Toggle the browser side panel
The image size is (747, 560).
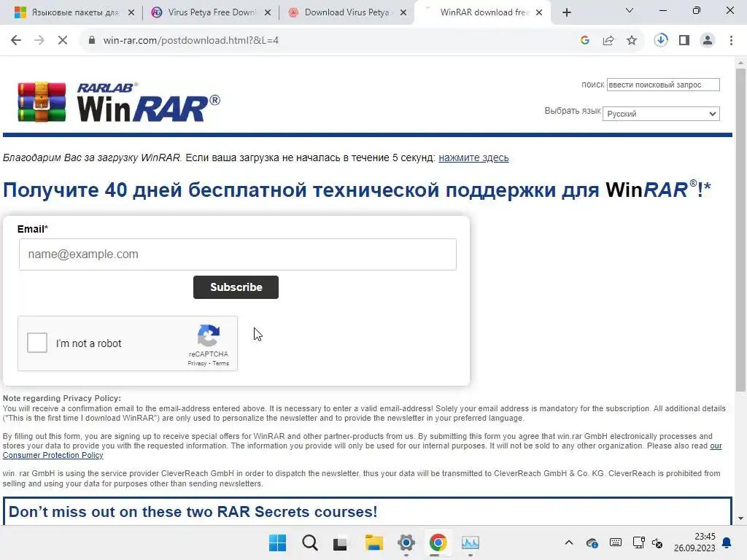pos(684,41)
